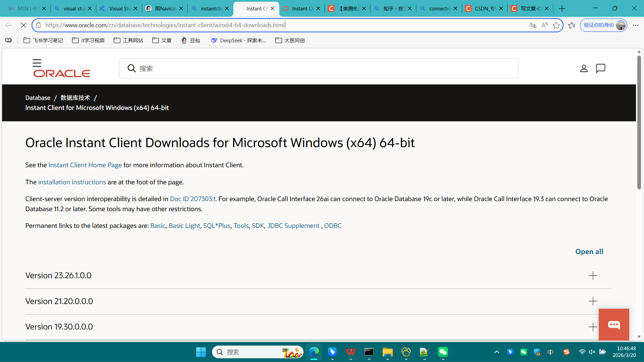The image size is (644, 362).
Task: Go to Database breadcrumb
Action: click(38, 98)
